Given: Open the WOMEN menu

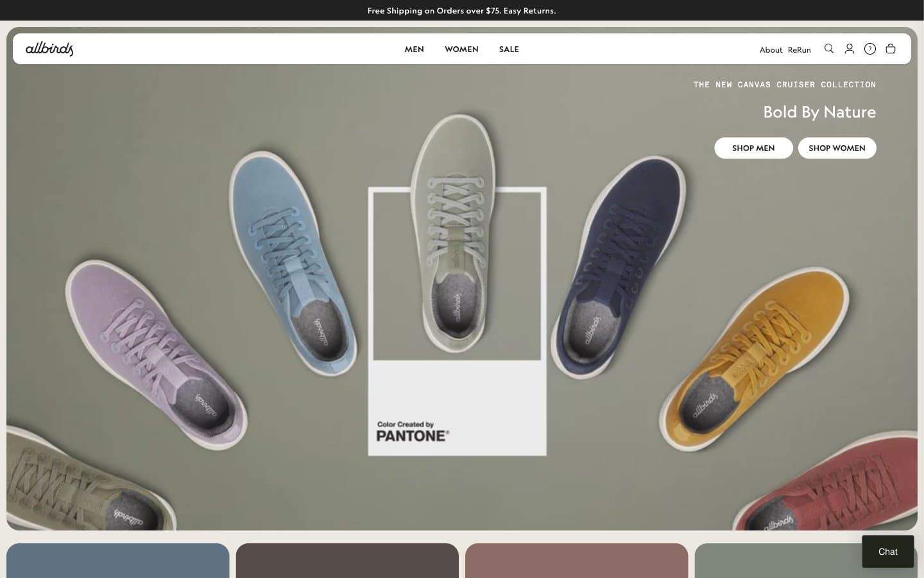Looking at the screenshot, I should click(x=461, y=49).
